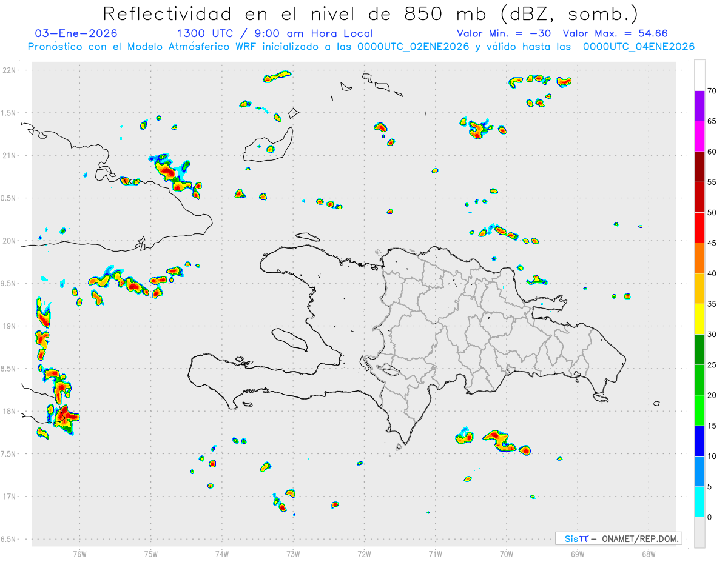This screenshot has height=562, width=728.
Task: Click the cyan 0-5 dBZ colorbar segment
Action: tap(699, 501)
